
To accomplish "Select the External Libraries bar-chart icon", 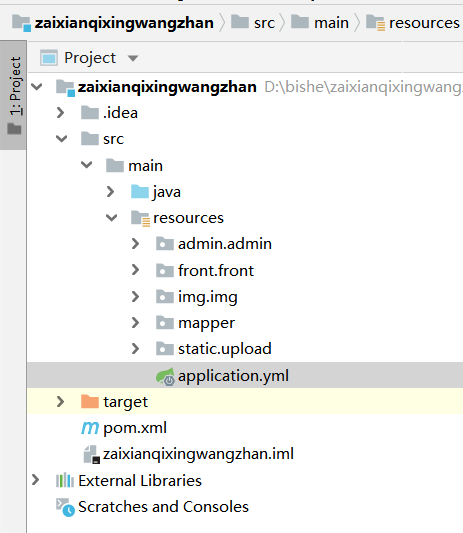I will [65, 480].
